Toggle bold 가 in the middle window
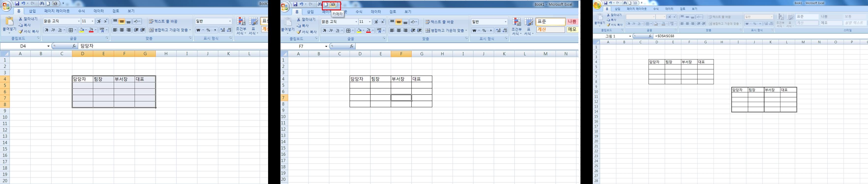 click(324, 31)
